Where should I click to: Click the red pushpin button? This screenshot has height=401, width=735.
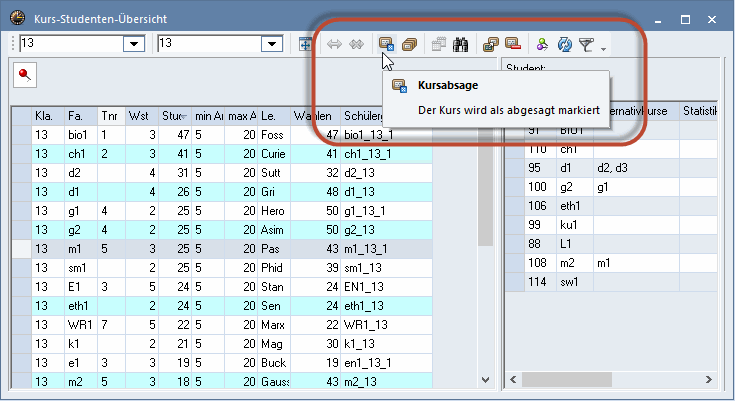(x=25, y=75)
